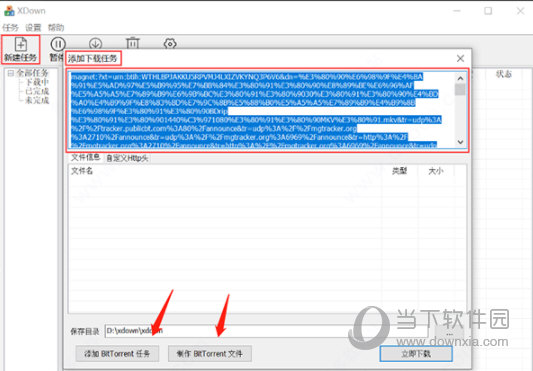Click the download arrow toolbar icon
Screen dimensions: 533x371
(96, 44)
